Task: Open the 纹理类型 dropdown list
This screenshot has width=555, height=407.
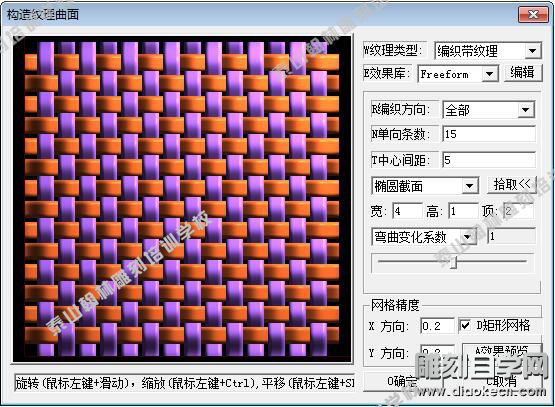Action: (x=532, y=51)
